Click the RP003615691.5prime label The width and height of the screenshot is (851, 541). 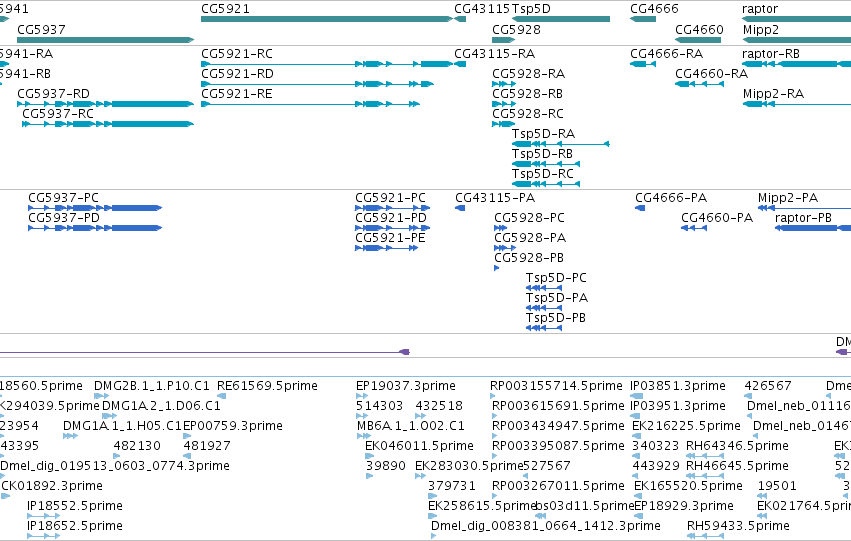(x=558, y=406)
